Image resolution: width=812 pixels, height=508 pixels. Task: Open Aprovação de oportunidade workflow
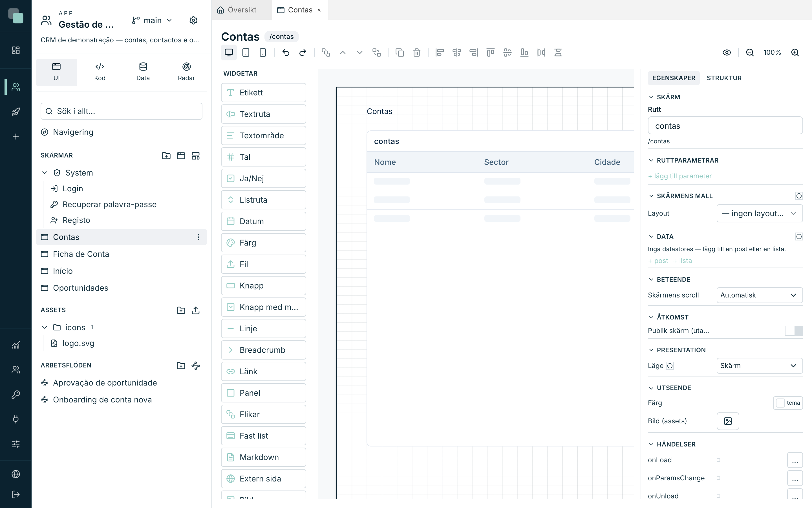(121, 383)
